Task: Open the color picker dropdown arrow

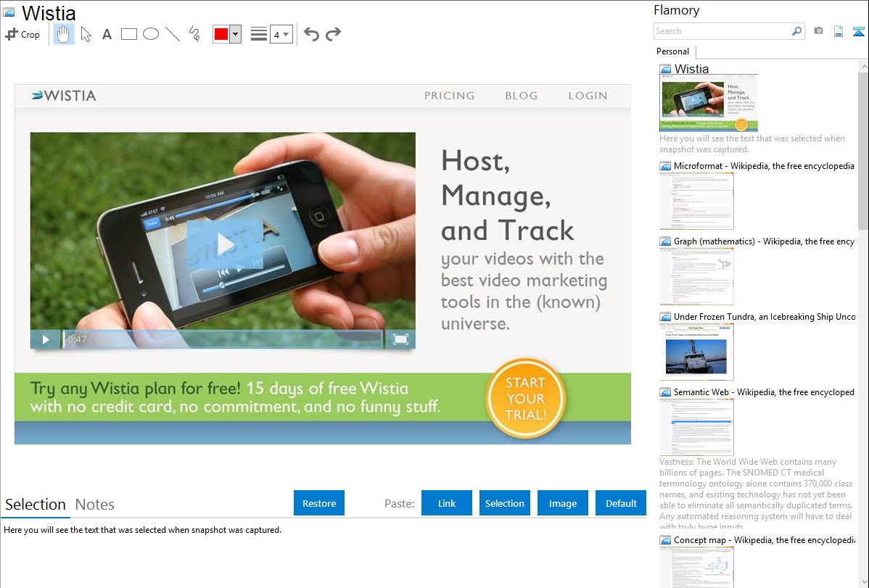Action: (236, 34)
